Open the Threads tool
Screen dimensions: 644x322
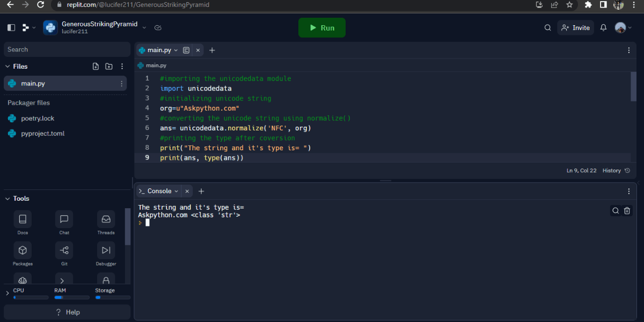click(106, 223)
